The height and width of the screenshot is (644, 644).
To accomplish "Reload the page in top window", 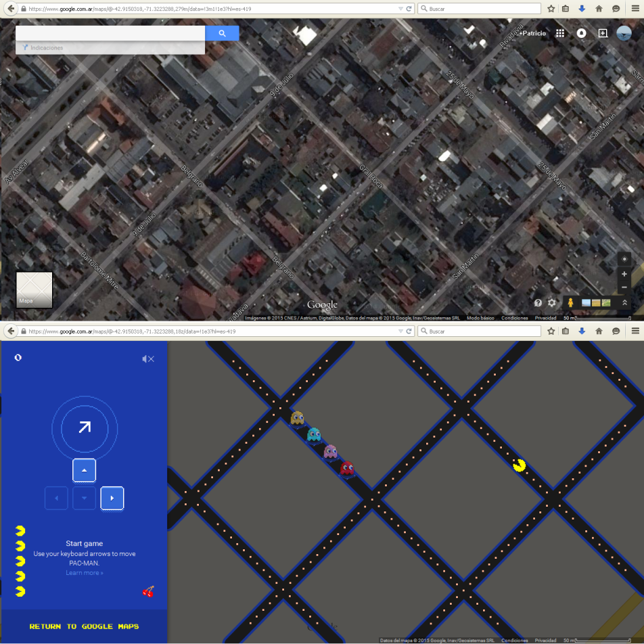I will 409,9.
